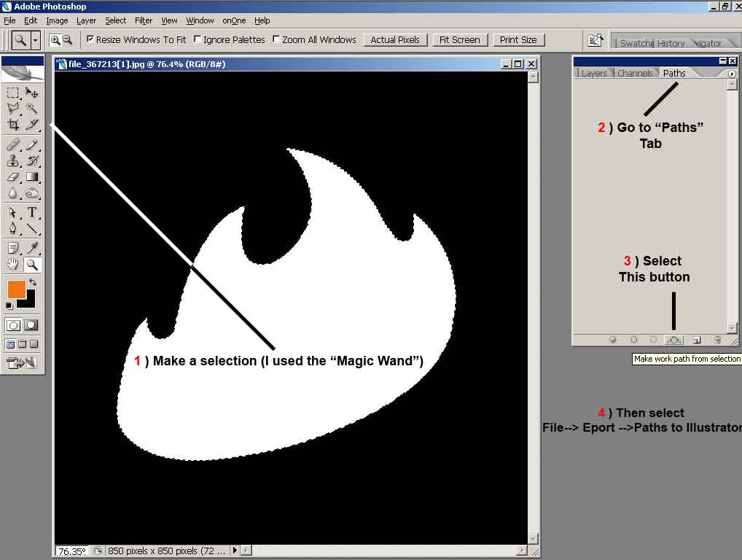Screen dimensions: 742x560
Task: Click Make work path from selection icon
Action: [x=674, y=340]
